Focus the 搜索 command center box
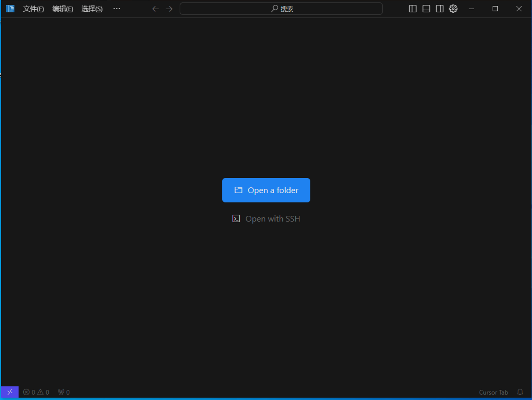Screen dimensions: 532x400 (281, 9)
